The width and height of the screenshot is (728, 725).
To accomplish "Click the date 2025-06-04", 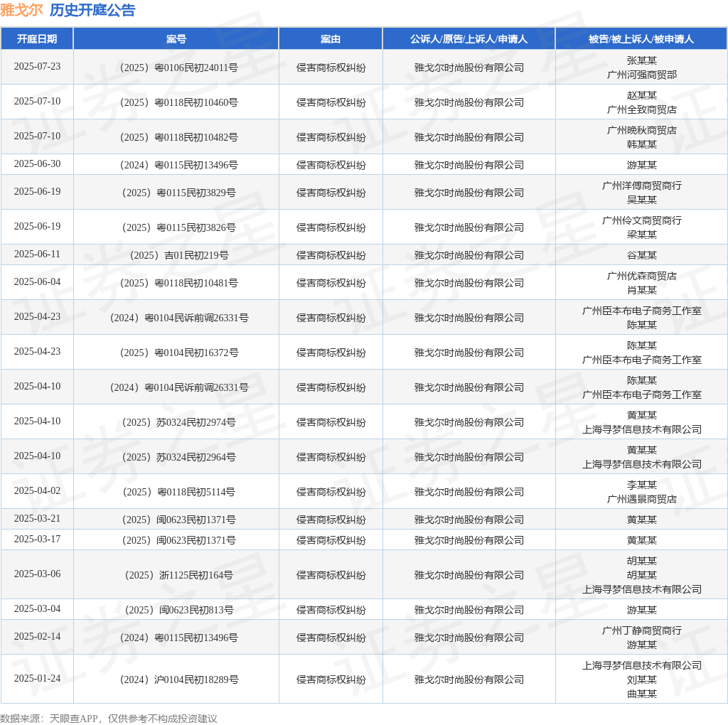I will pos(37,281).
